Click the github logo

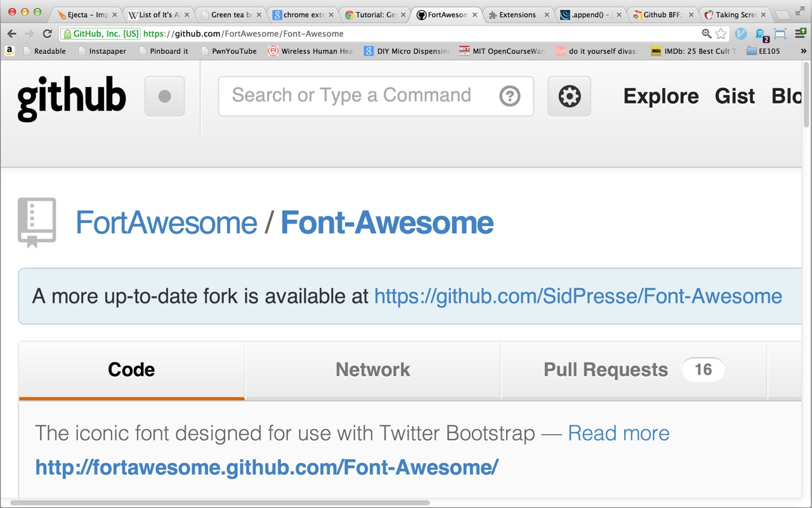point(71,97)
